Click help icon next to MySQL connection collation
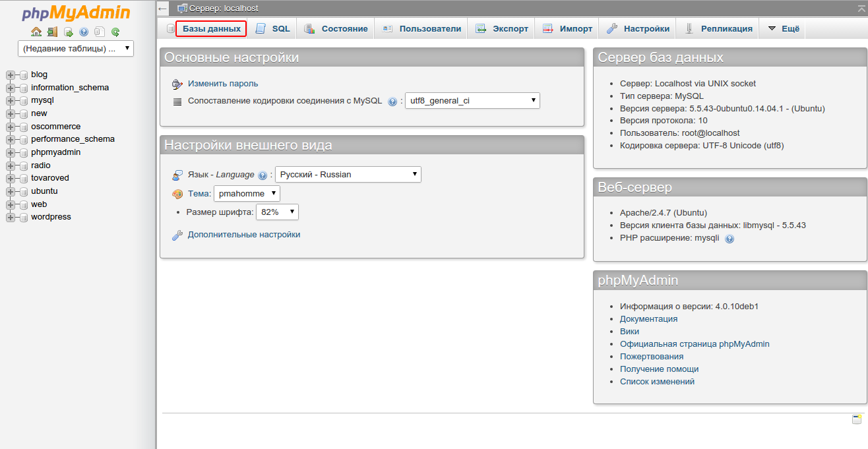This screenshot has height=449, width=868. click(x=392, y=102)
